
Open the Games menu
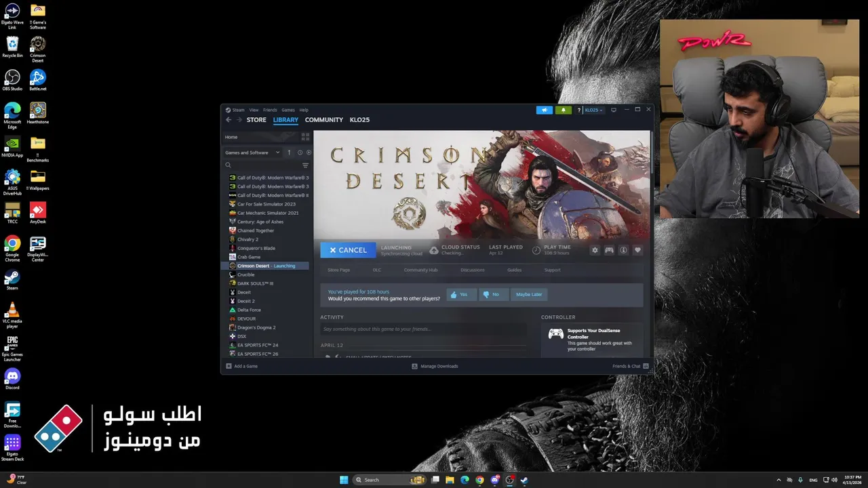pos(288,110)
